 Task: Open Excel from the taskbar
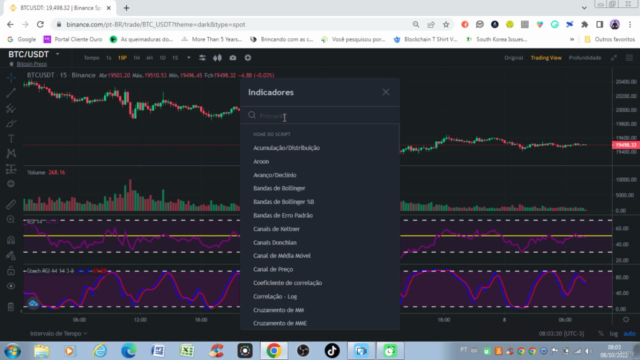click(x=187, y=351)
